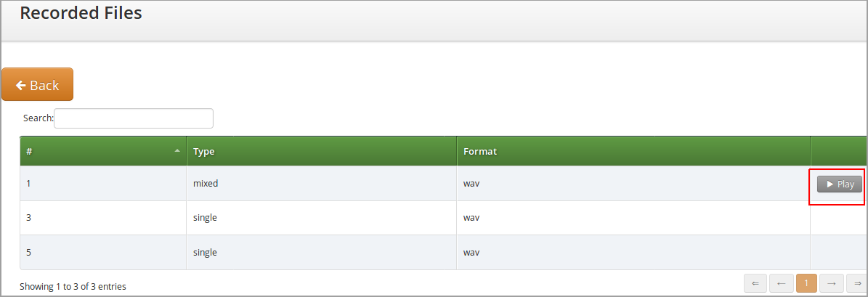Select the wav format cell of row 1
The height and width of the screenshot is (297, 868).
[471, 184]
